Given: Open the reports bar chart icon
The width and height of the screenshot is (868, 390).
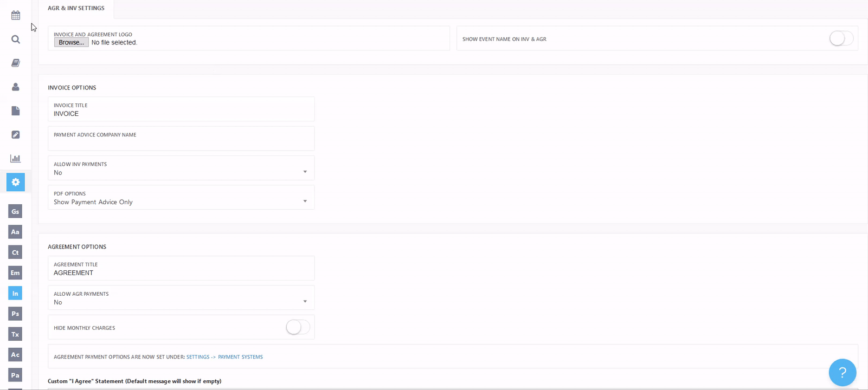Looking at the screenshot, I should coord(16,158).
